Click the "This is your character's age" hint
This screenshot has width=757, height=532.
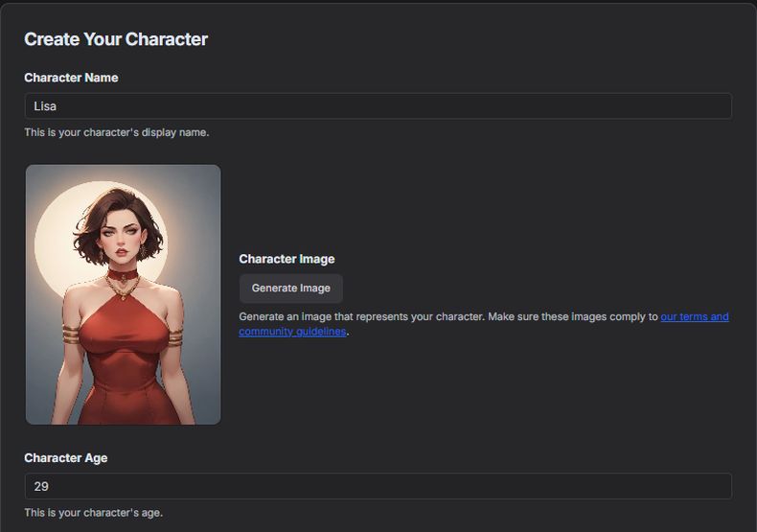[93, 513]
